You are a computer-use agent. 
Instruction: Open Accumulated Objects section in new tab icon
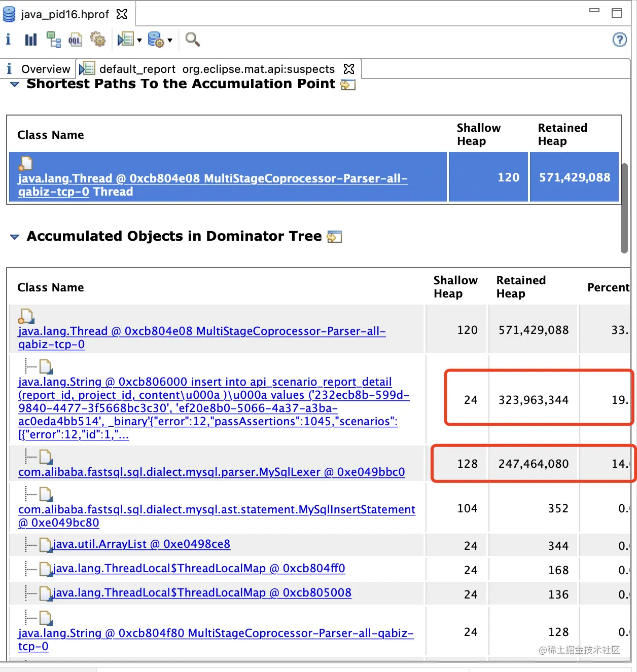tap(335, 237)
